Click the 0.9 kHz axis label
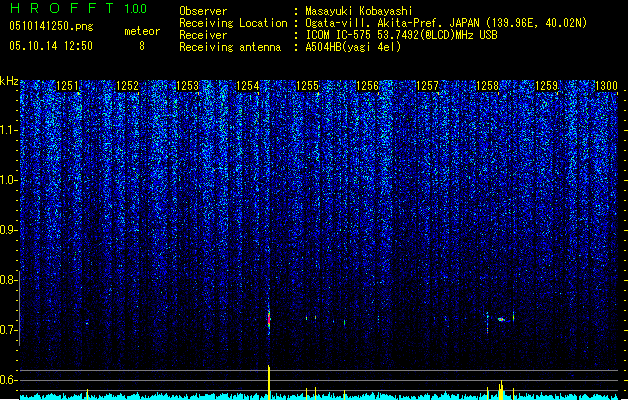The height and width of the screenshot is (400, 629). [x=8, y=230]
